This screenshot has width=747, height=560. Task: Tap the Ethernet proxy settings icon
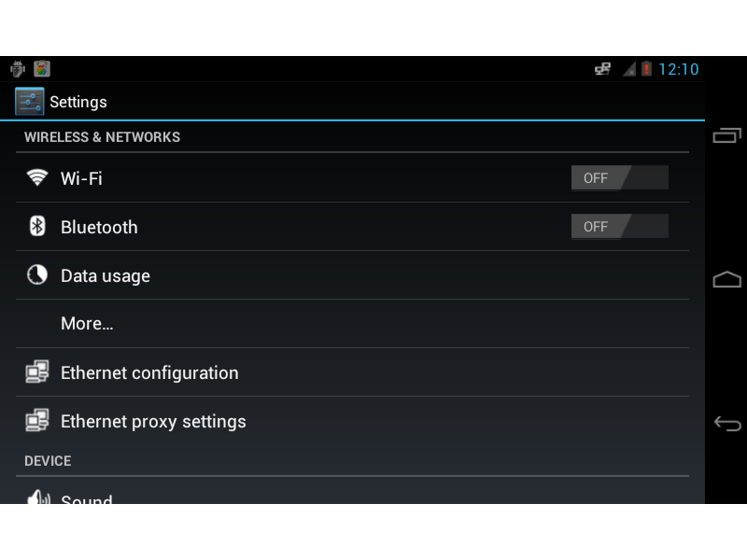[x=37, y=421]
